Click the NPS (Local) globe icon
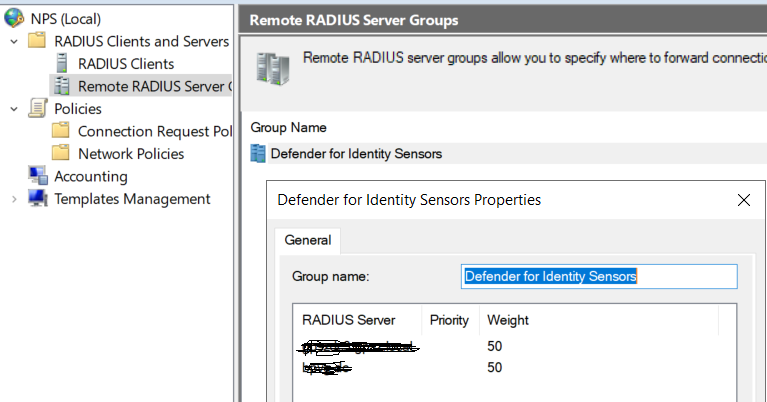Screen dimensions: 767x402 coord(14,19)
